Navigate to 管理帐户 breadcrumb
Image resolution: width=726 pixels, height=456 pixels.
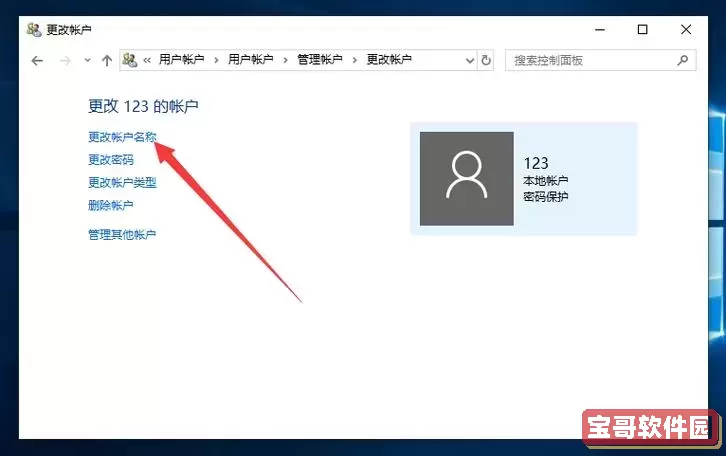click(x=320, y=60)
